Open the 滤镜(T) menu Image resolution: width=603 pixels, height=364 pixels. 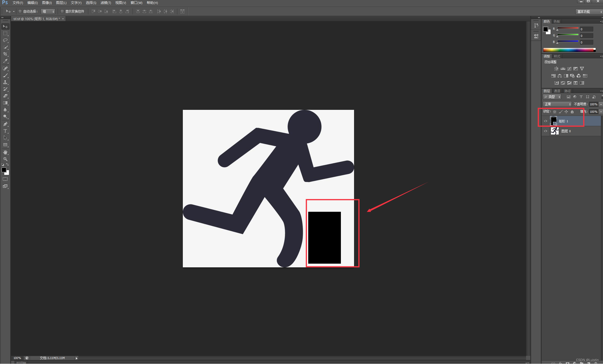[x=106, y=3]
